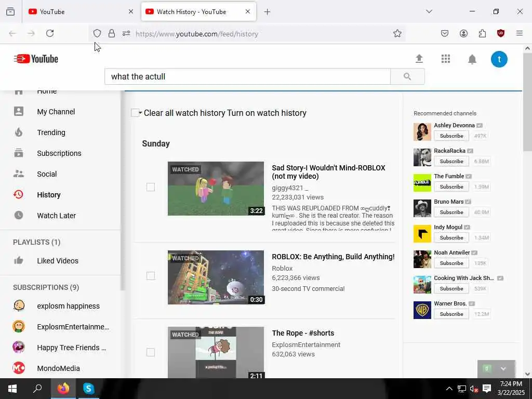Open the list all tabs chevron

(429, 11)
